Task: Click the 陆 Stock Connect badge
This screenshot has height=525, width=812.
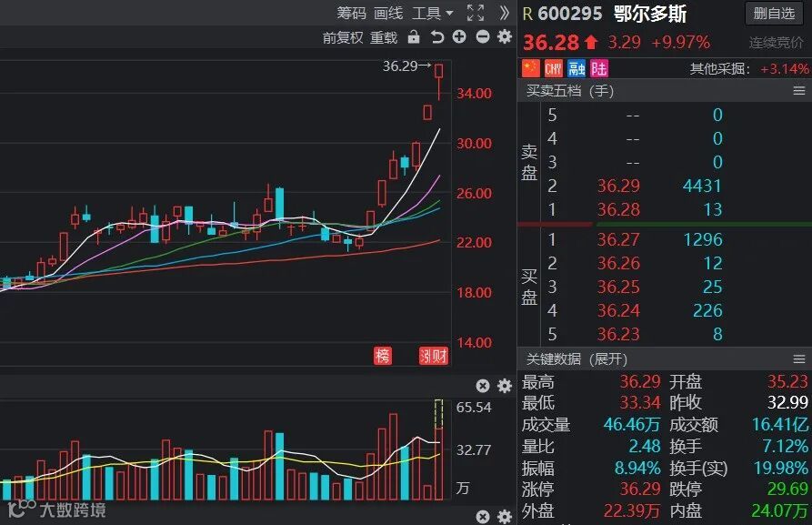Action: (x=599, y=68)
